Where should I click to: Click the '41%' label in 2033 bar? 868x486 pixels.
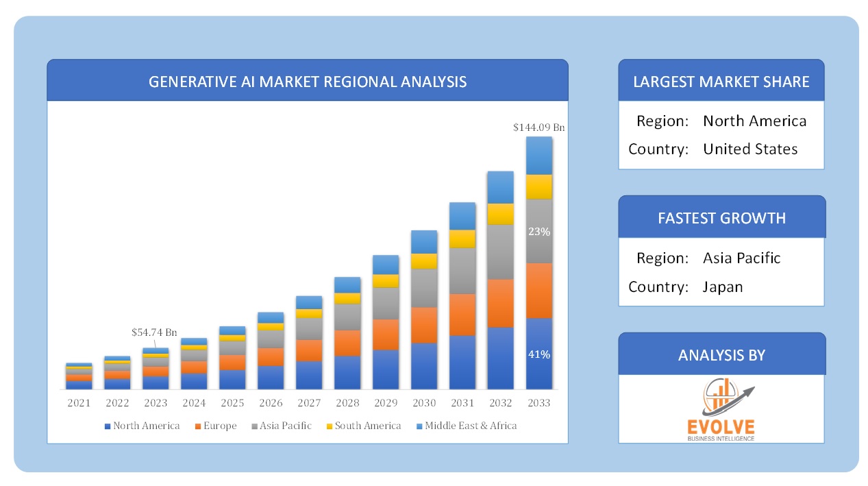pos(539,354)
